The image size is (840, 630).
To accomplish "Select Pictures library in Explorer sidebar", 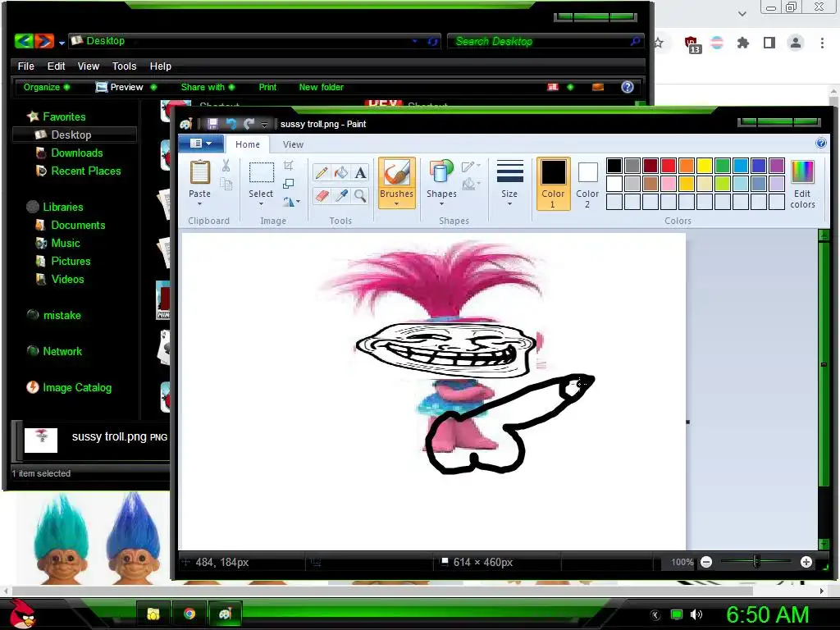I will point(71,261).
